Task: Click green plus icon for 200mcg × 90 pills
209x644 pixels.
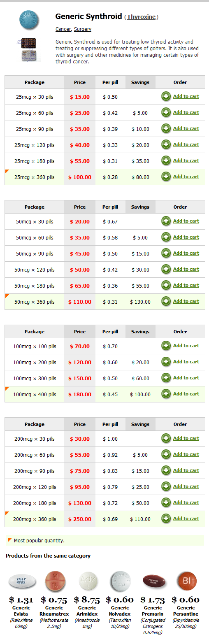Action: (166, 471)
